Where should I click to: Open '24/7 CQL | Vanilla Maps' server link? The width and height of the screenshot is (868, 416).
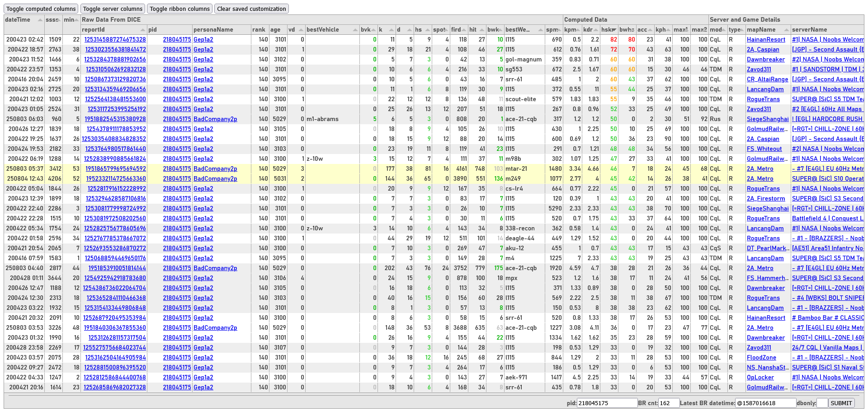tap(827, 348)
